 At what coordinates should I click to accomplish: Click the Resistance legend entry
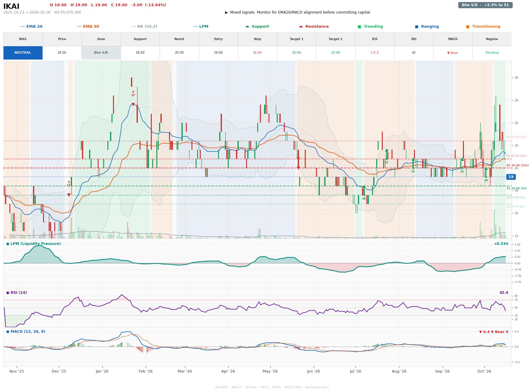(314, 27)
